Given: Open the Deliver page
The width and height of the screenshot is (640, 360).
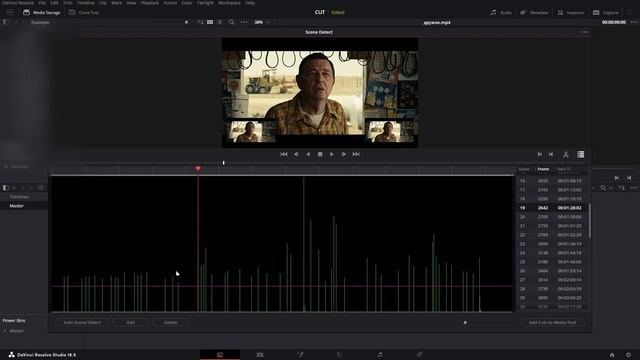Looking at the screenshot, I should pyautogui.click(x=420, y=355).
